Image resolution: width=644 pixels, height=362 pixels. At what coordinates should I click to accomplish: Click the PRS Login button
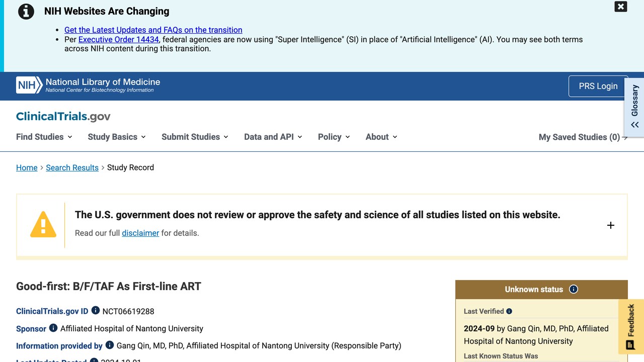[598, 86]
